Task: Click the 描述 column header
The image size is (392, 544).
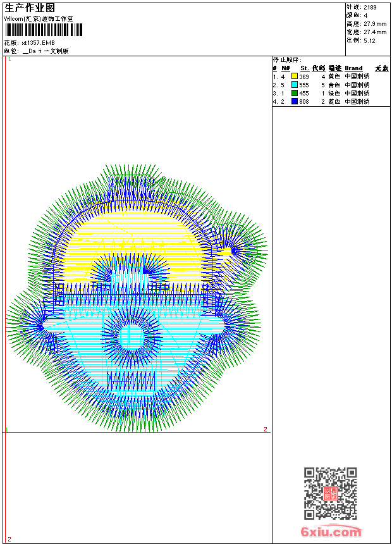Action: pos(335,68)
